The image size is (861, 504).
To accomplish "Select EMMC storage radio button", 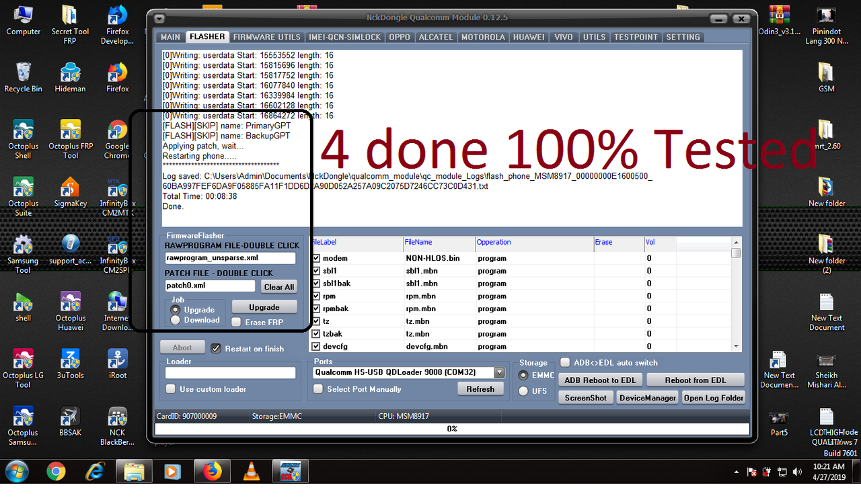I will pyautogui.click(x=523, y=374).
